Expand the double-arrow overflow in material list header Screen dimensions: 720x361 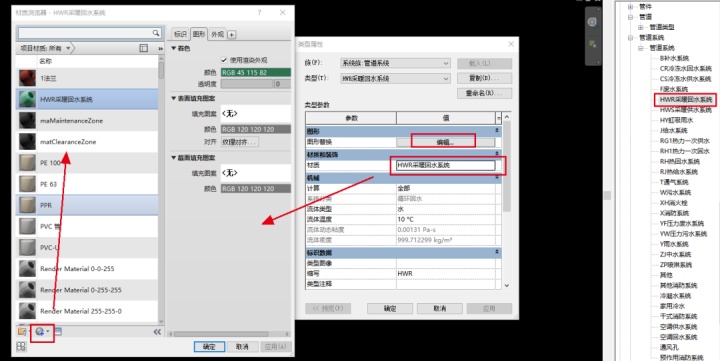(160, 48)
